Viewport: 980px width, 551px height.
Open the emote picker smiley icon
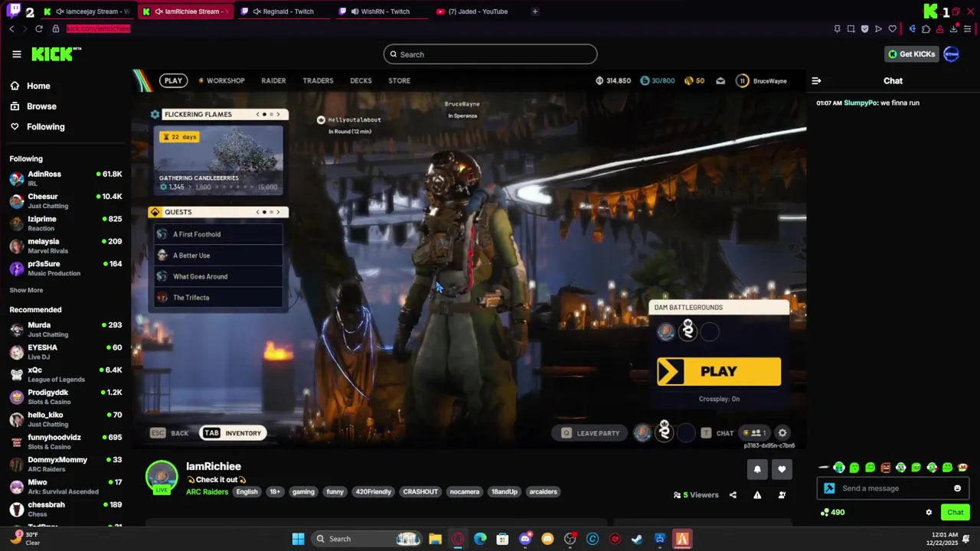[x=957, y=488]
